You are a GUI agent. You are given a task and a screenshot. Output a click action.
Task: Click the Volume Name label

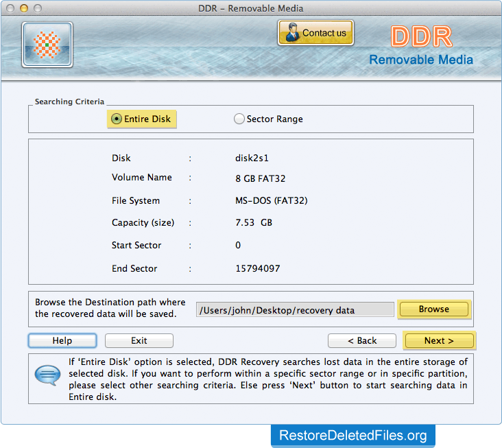tap(142, 178)
